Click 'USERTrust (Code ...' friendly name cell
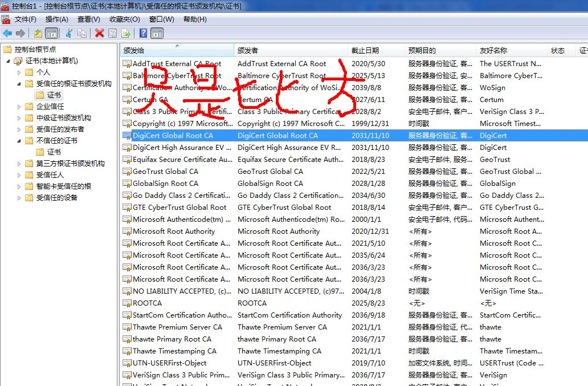This screenshot has width=588, height=386. 512,363
